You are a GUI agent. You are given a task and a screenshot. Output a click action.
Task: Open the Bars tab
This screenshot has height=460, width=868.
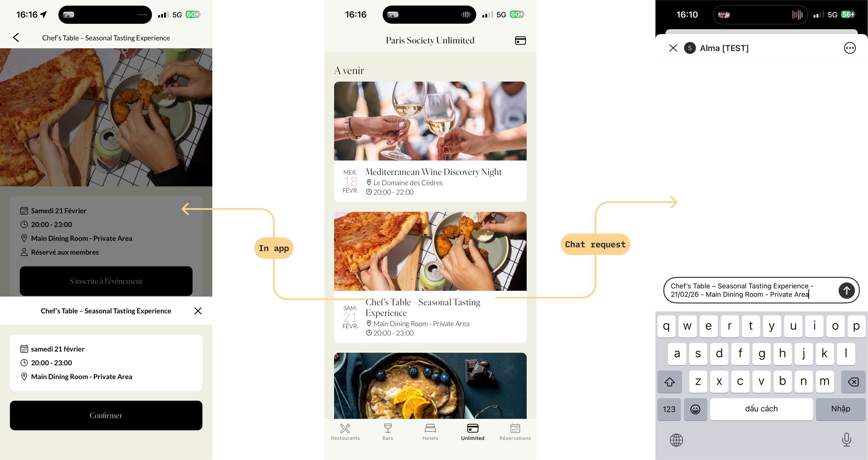387,432
